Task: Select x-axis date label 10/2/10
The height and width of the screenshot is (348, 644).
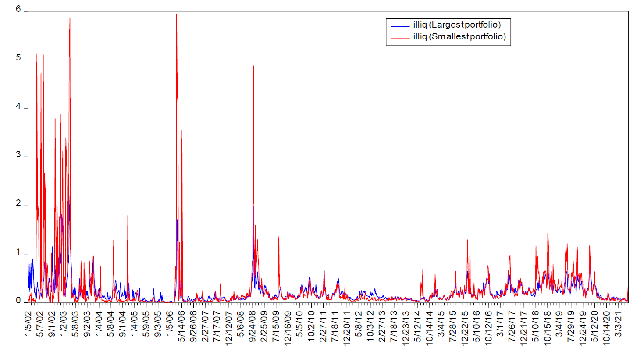Action: pyautogui.click(x=311, y=325)
